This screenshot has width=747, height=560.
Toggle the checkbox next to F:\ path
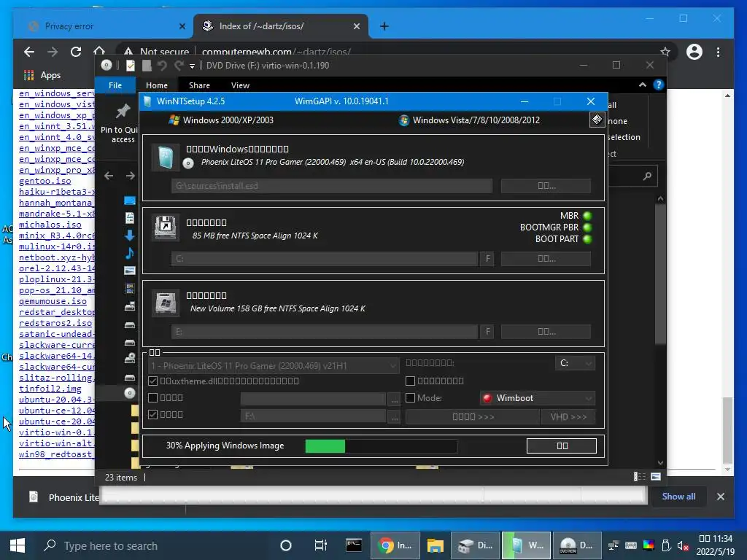(x=153, y=414)
